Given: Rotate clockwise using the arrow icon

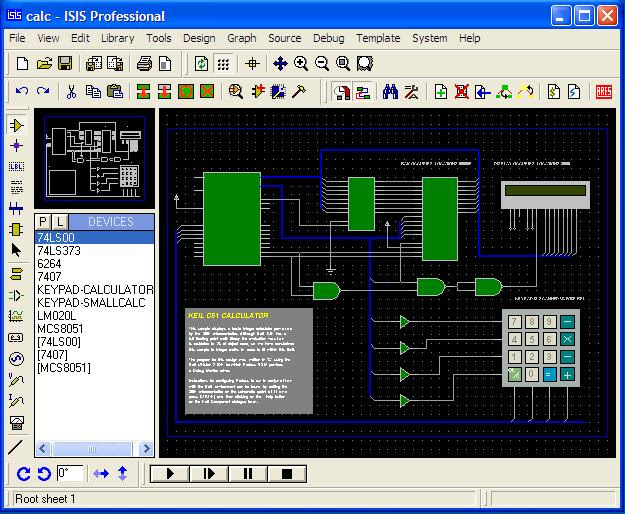Looking at the screenshot, I should (x=24, y=474).
